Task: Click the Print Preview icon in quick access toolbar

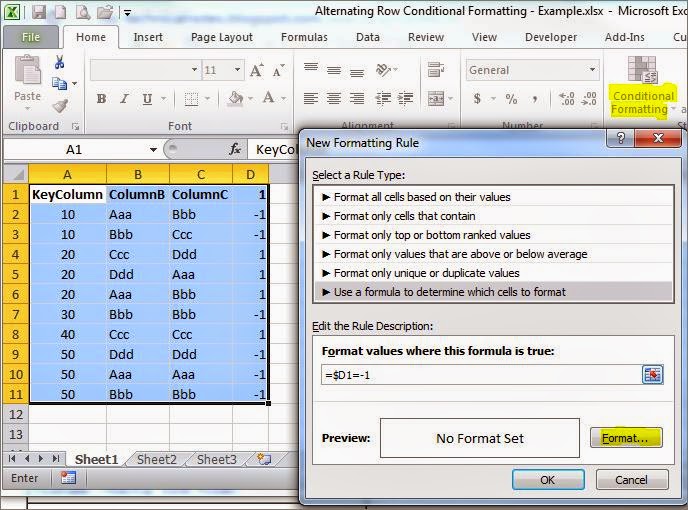Action: point(82,12)
